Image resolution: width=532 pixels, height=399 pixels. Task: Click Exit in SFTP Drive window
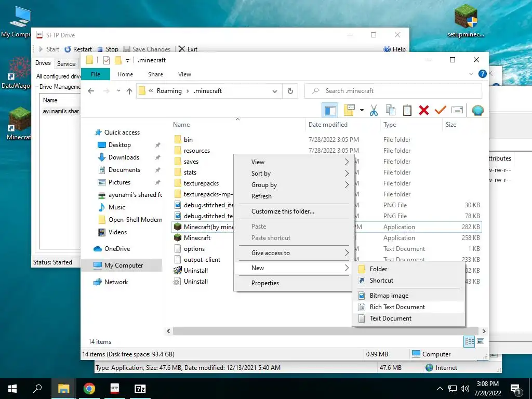click(x=188, y=49)
